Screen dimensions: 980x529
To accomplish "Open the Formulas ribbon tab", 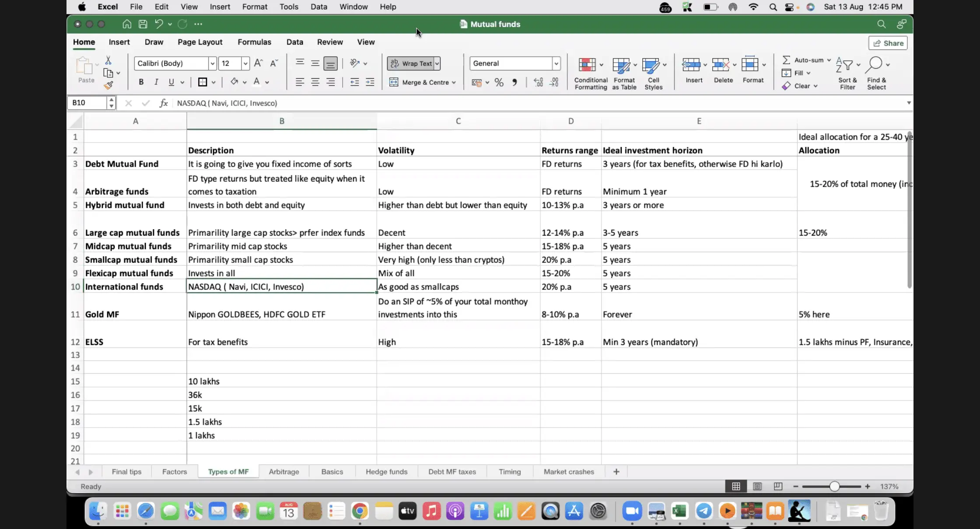I will click(x=254, y=42).
